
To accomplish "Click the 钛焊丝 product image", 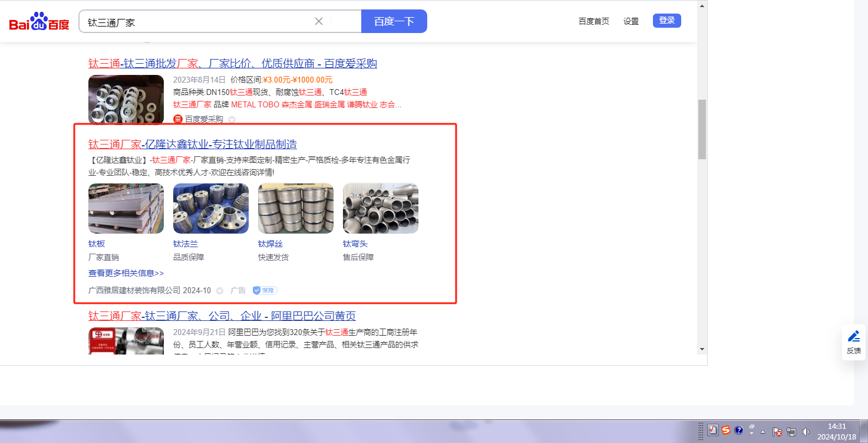I will click(296, 209).
